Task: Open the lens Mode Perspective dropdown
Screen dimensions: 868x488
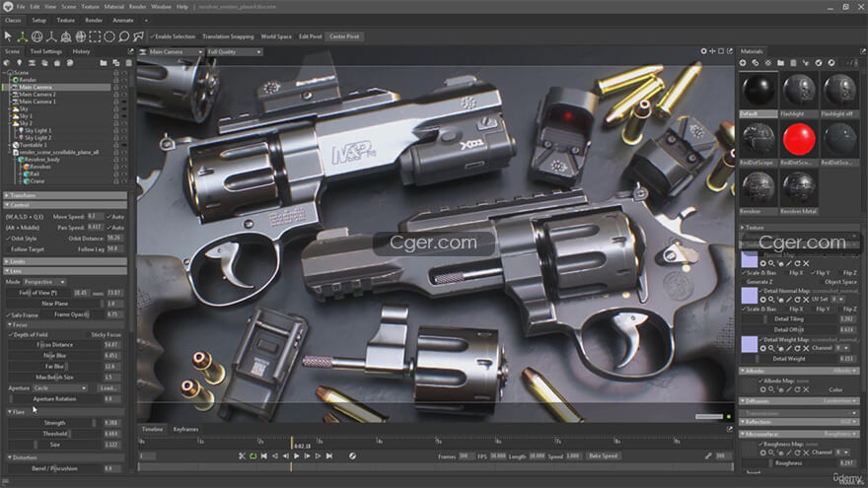Action: click(44, 282)
